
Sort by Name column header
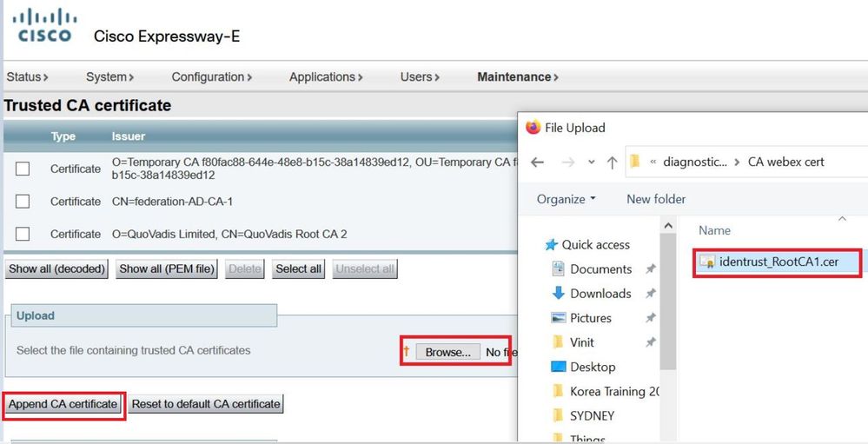(x=715, y=230)
